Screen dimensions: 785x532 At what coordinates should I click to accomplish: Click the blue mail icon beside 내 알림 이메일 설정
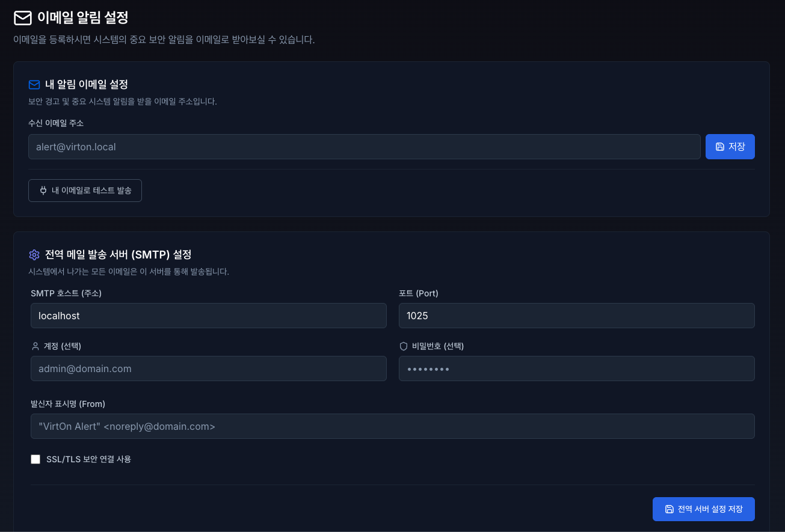pyautogui.click(x=34, y=85)
